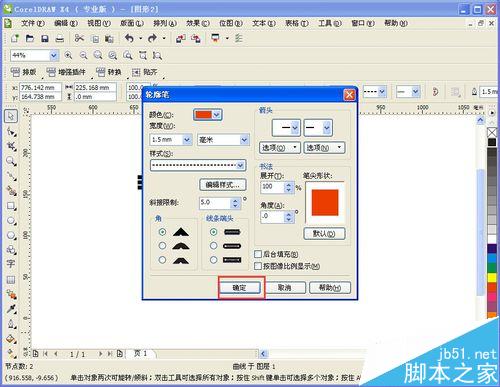
Task: Open the 帮助 menu
Action: pyautogui.click(x=396, y=23)
